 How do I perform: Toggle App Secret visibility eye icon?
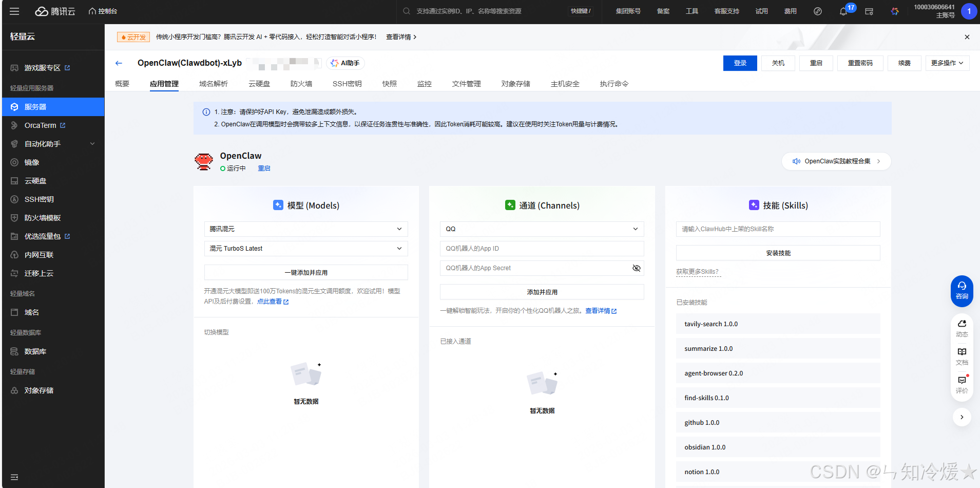tap(637, 268)
